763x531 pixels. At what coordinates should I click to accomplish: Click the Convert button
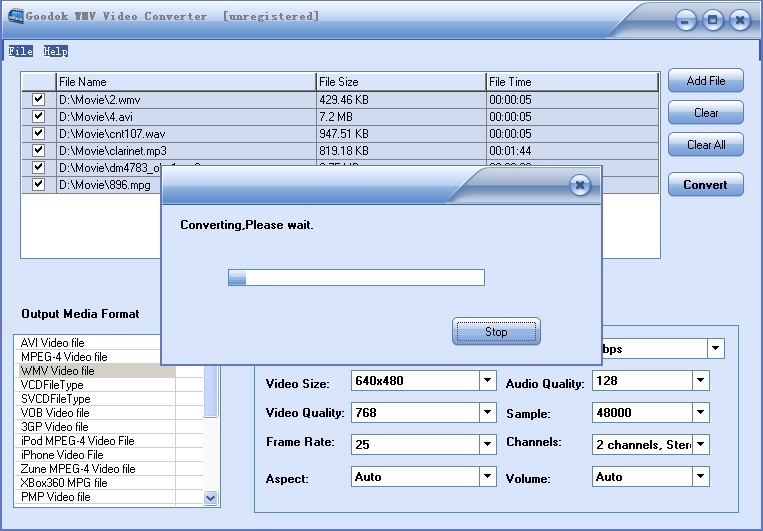pos(706,185)
